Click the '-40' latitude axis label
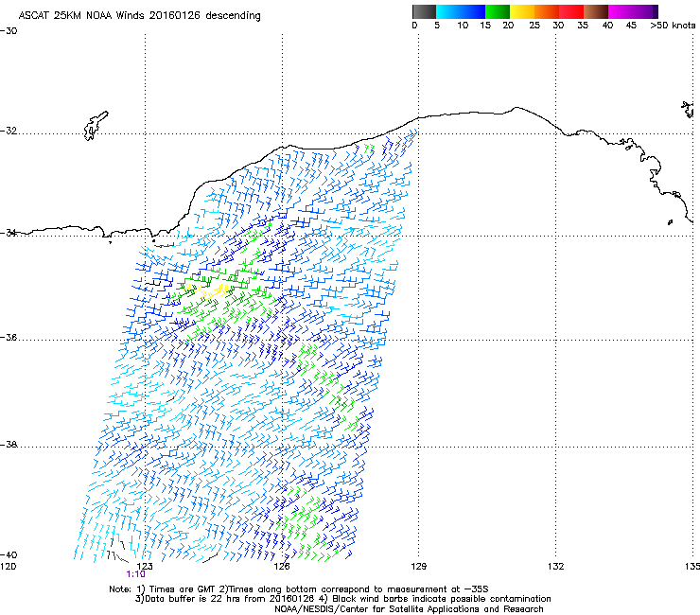The width and height of the screenshot is (700, 615). click(x=9, y=554)
